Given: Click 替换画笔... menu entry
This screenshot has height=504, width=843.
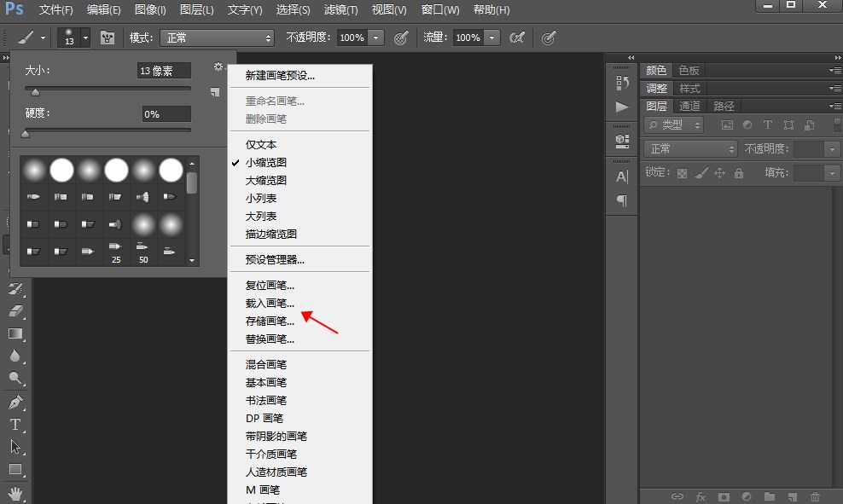Looking at the screenshot, I should coord(270,339).
